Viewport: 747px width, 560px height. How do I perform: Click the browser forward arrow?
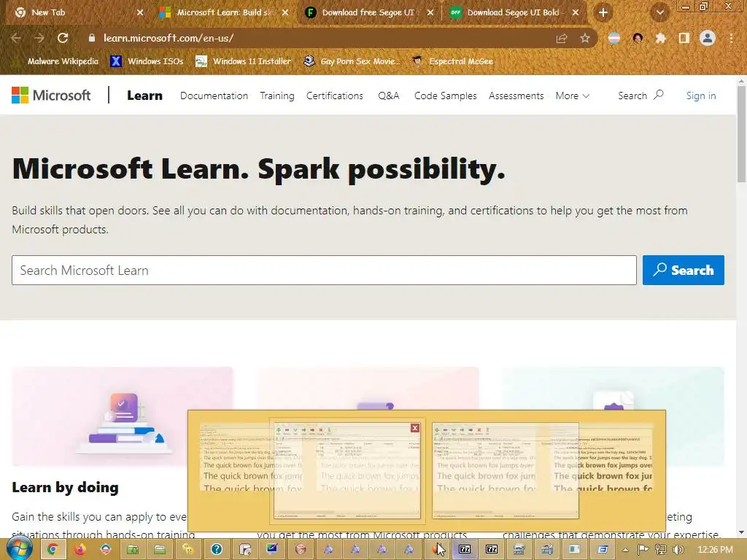(x=39, y=38)
